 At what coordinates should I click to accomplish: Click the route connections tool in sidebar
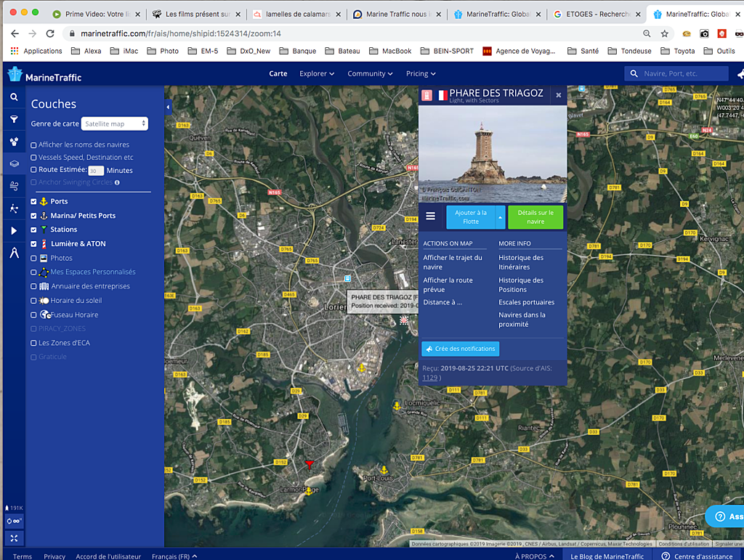pos(15,208)
